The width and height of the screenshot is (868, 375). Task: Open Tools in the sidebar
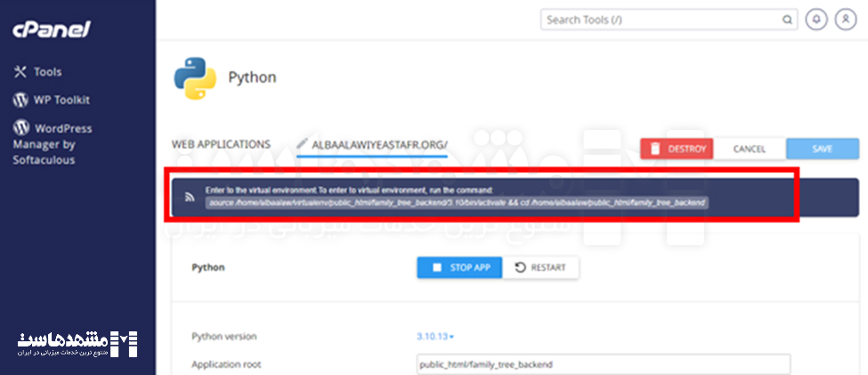[47, 72]
